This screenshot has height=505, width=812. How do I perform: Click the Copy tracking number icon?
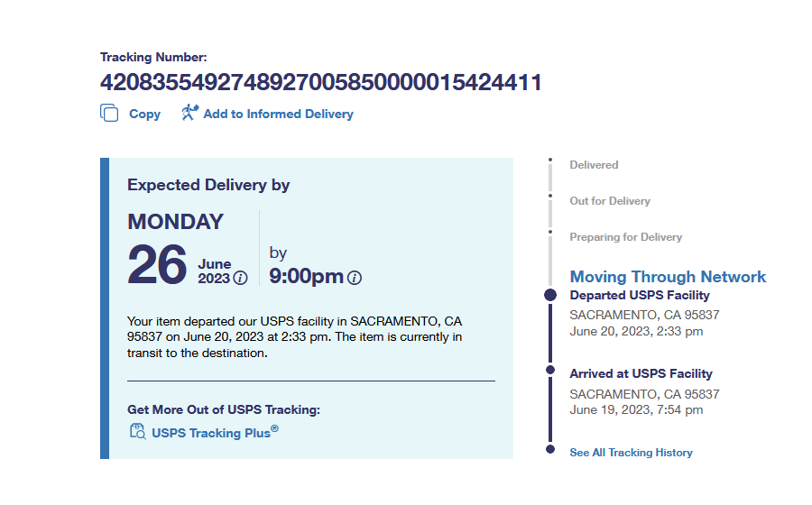(x=109, y=114)
